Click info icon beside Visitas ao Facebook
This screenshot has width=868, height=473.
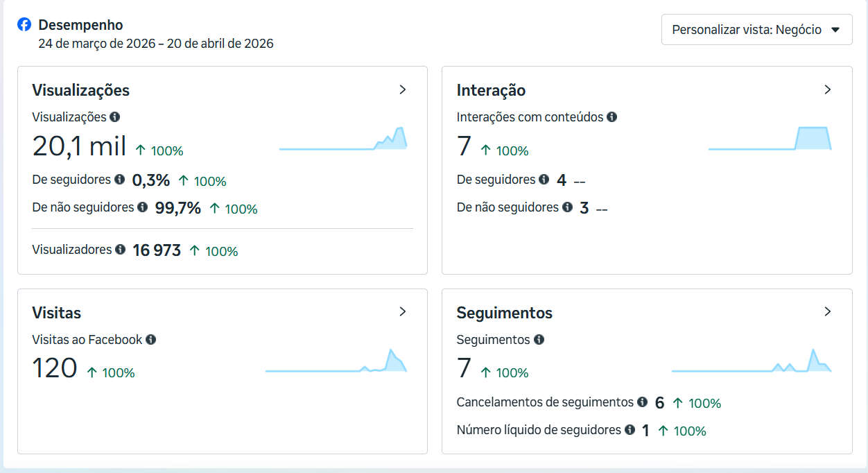151,340
